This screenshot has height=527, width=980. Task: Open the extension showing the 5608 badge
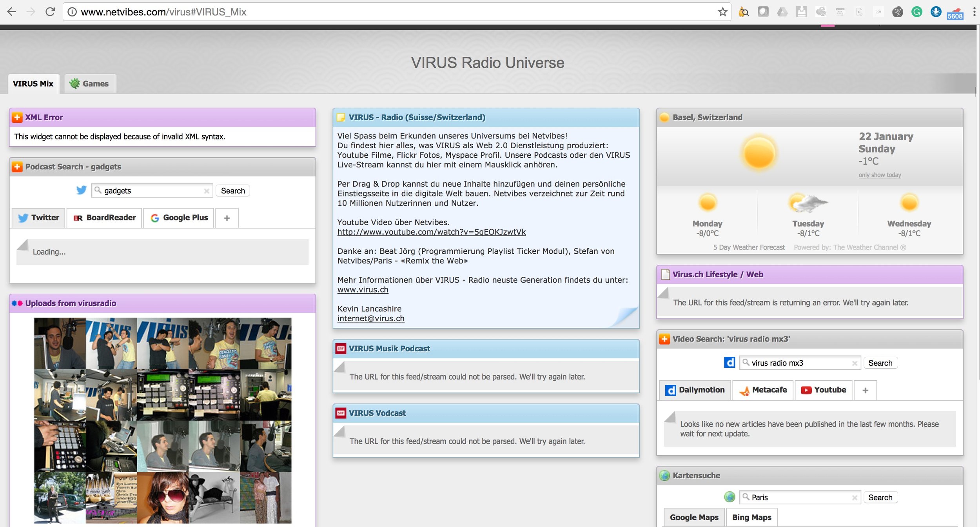pos(955,13)
